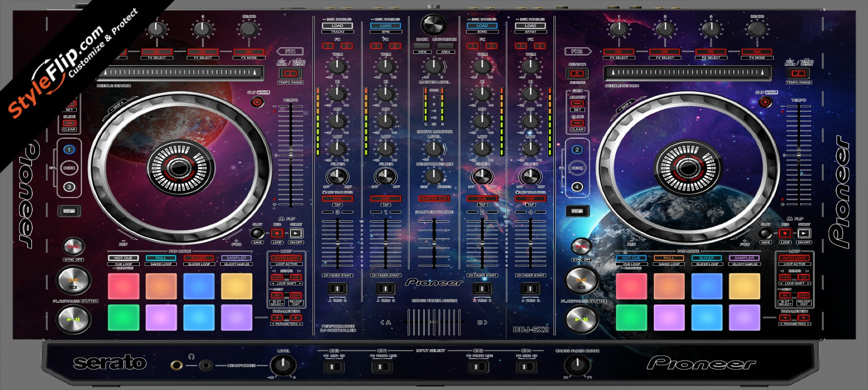This screenshot has width=868, height=390.
Task: Select SAMPLER pad mode on left deck
Action: (x=237, y=258)
